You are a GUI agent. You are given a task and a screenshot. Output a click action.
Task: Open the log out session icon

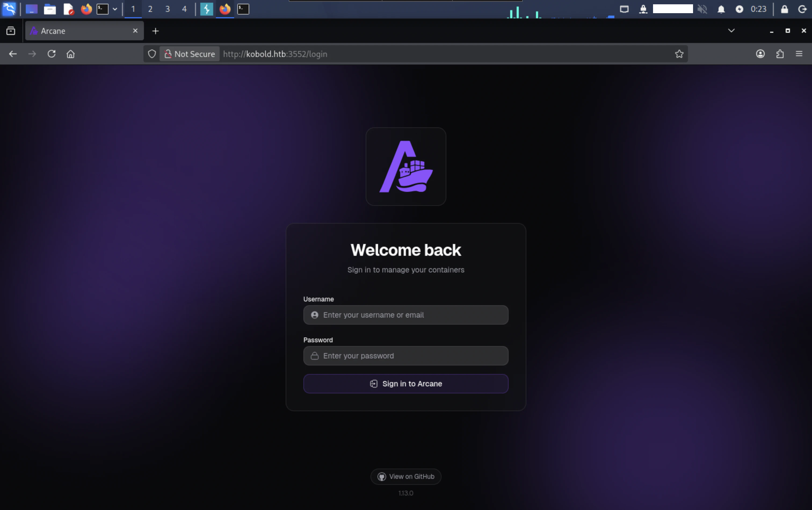(803, 9)
